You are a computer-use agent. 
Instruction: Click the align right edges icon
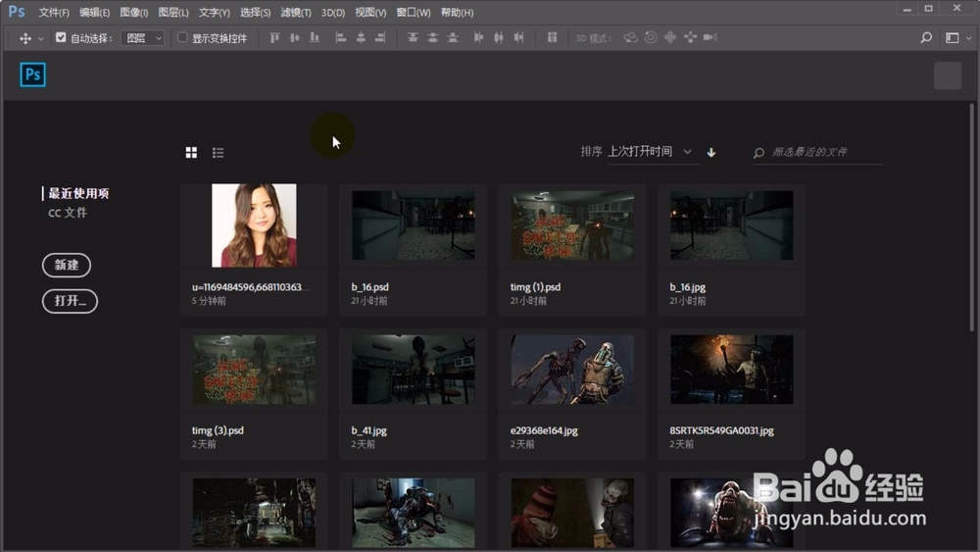[x=380, y=37]
